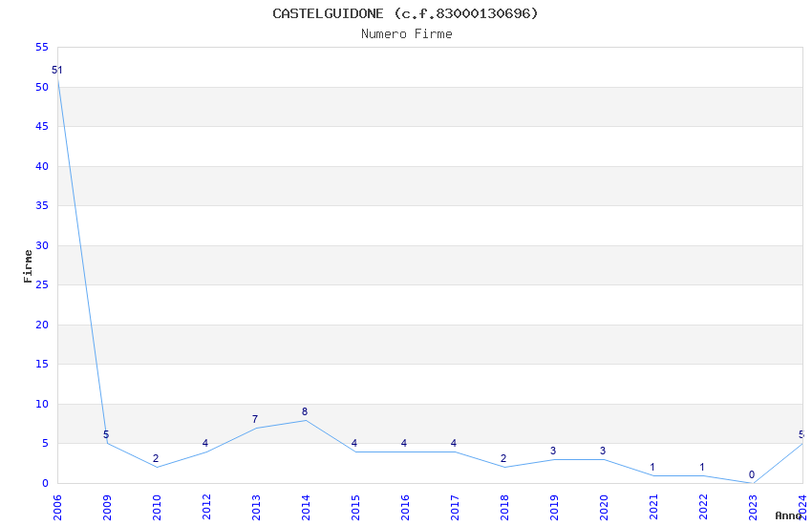812x525 pixels.
Task: Click the data value 51 above 2006
Action: pyautogui.click(x=57, y=70)
